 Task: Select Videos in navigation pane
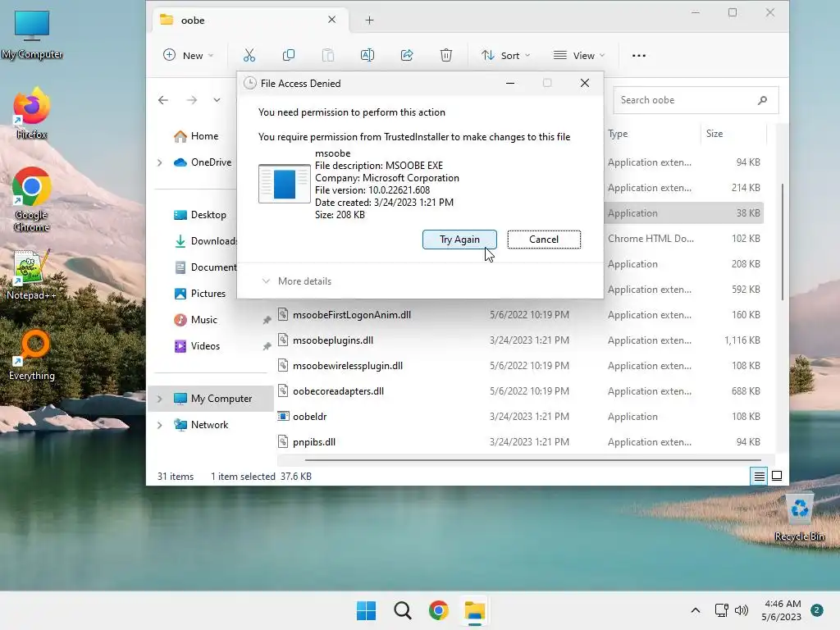pyautogui.click(x=197, y=346)
